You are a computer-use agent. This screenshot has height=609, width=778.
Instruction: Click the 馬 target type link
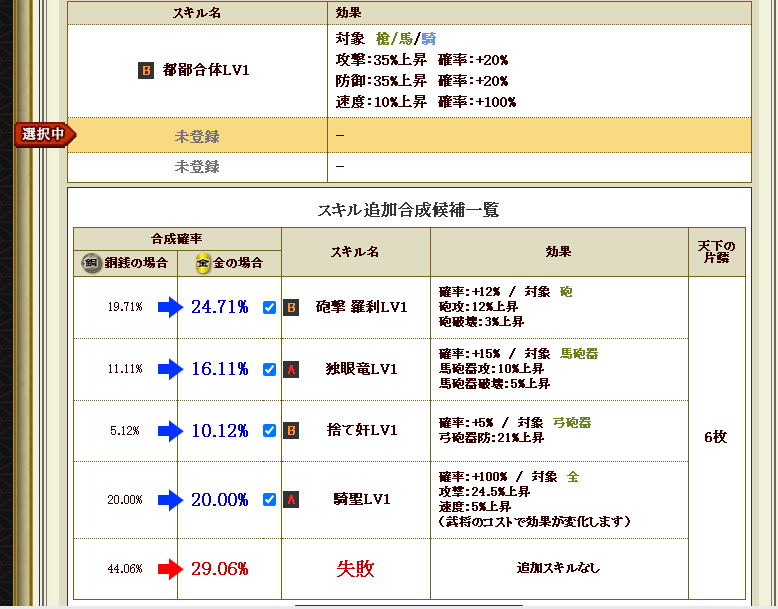tap(406, 39)
